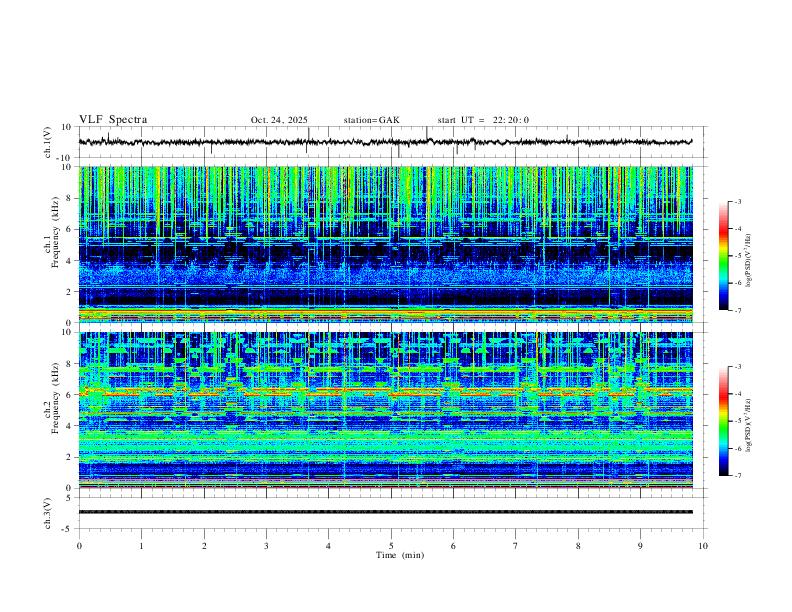Click the date 'Oct. 24, 2025'

tap(279, 120)
